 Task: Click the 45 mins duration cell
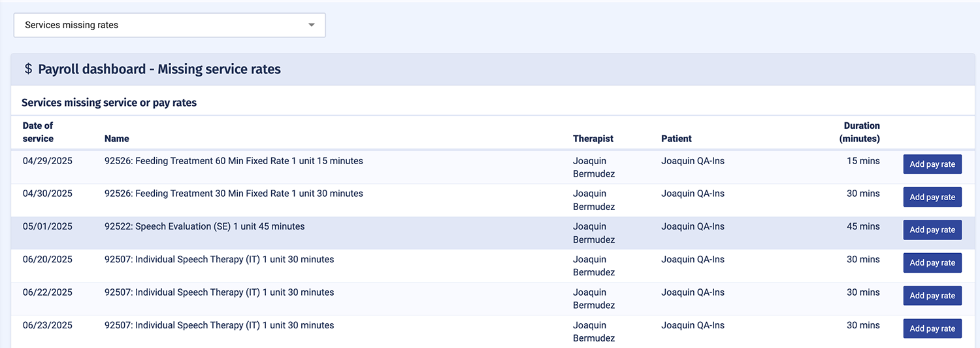(x=863, y=226)
